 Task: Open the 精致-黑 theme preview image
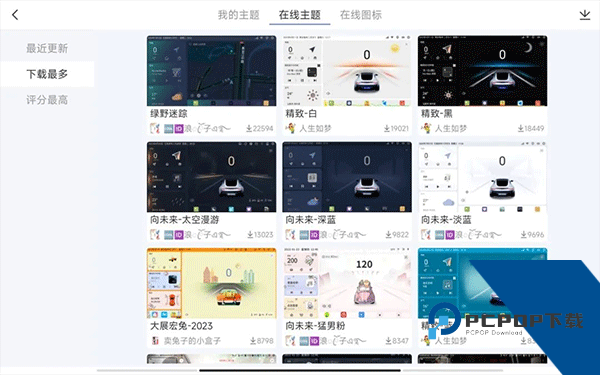(482, 71)
